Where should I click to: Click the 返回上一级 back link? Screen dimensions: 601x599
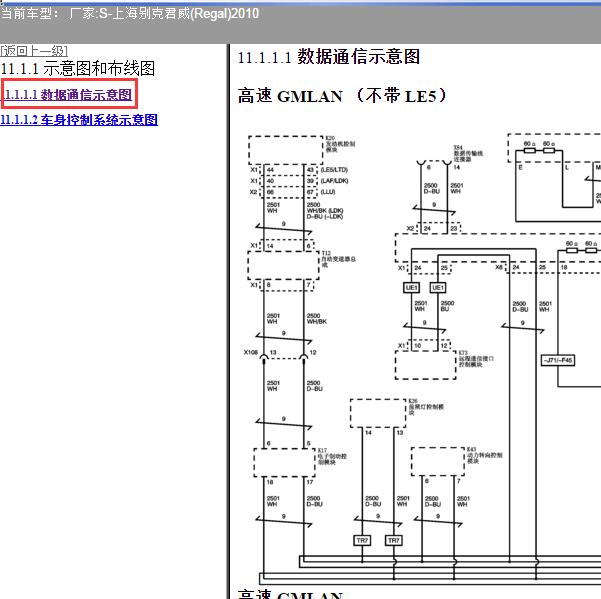34,51
